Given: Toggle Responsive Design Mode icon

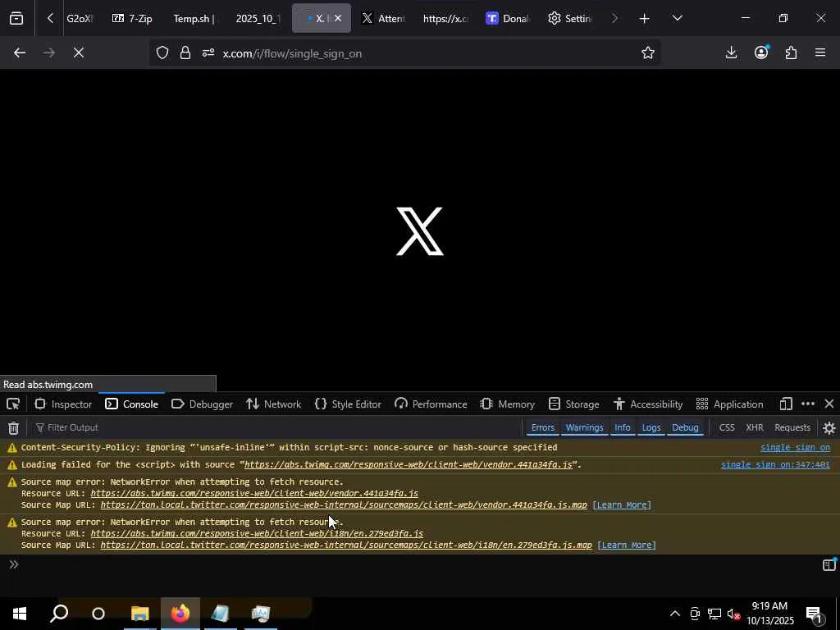Looking at the screenshot, I should tap(786, 404).
